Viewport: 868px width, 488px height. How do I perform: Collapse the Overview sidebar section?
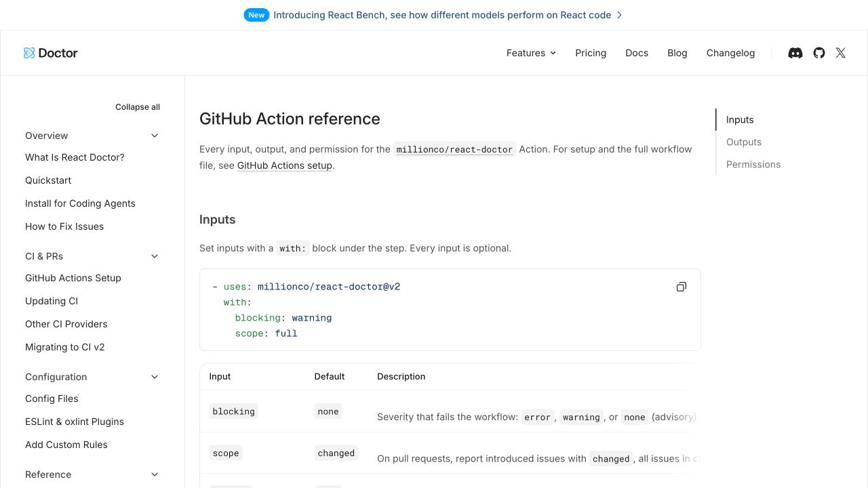coord(155,136)
